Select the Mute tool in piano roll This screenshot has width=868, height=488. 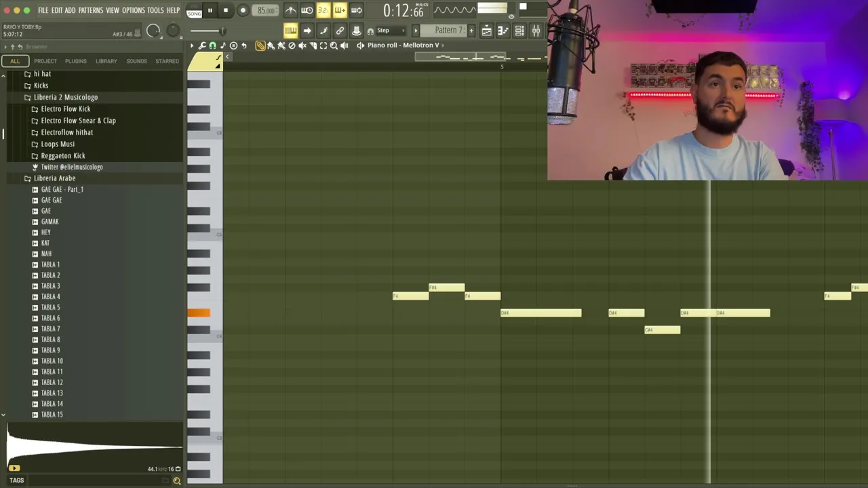302,45
